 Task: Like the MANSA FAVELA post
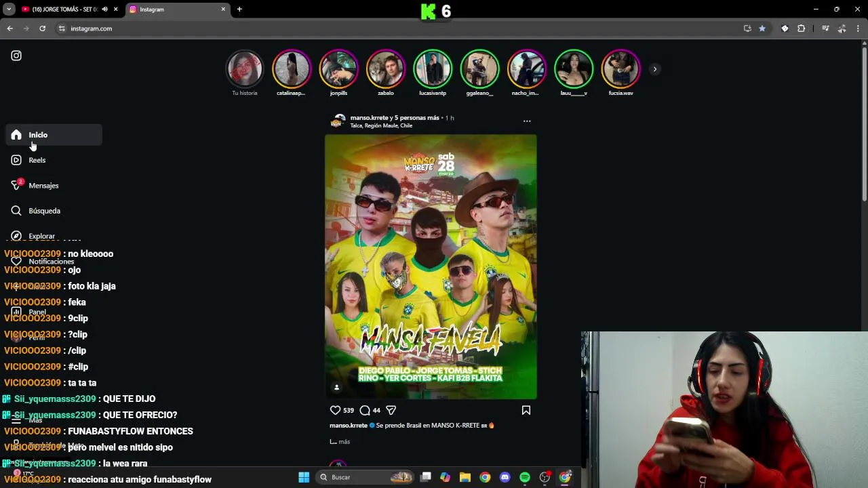click(335, 410)
